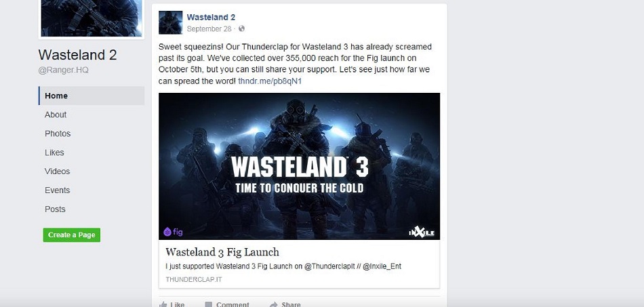Click the Wasteland 2 post author name
This screenshot has width=644, height=307.
[x=211, y=17]
